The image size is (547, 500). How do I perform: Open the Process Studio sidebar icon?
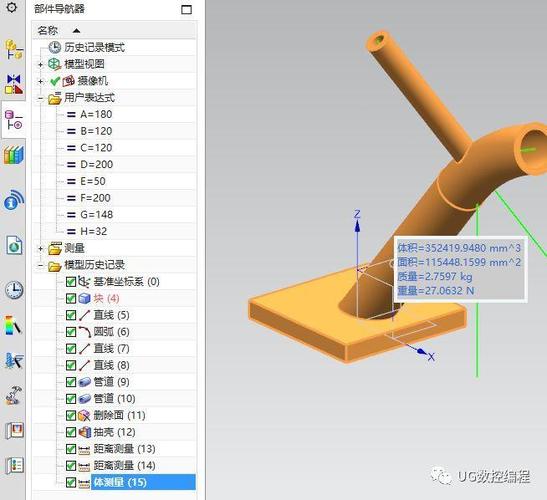pos(14,361)
